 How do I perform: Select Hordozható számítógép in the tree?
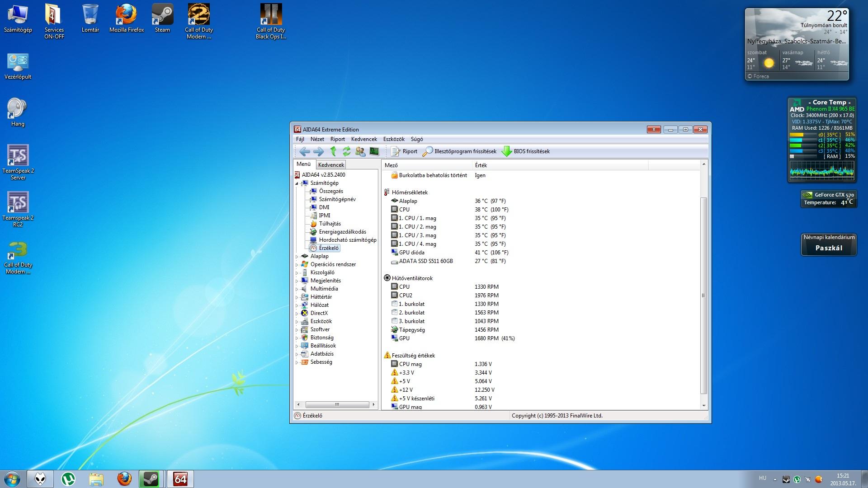click(348, 240)
